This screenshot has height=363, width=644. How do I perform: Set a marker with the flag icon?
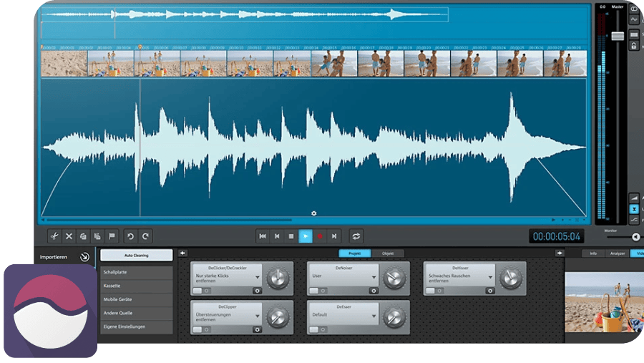click(112, 236)
